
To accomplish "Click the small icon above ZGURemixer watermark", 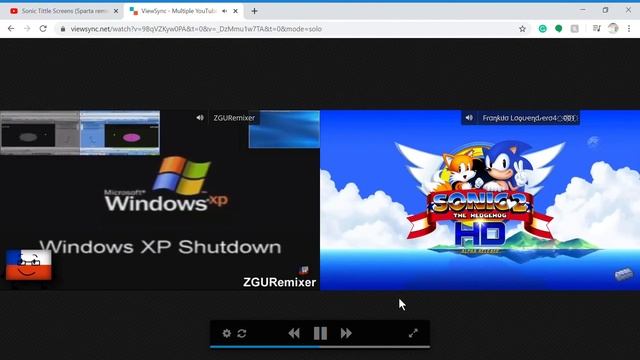I will 304,270.
